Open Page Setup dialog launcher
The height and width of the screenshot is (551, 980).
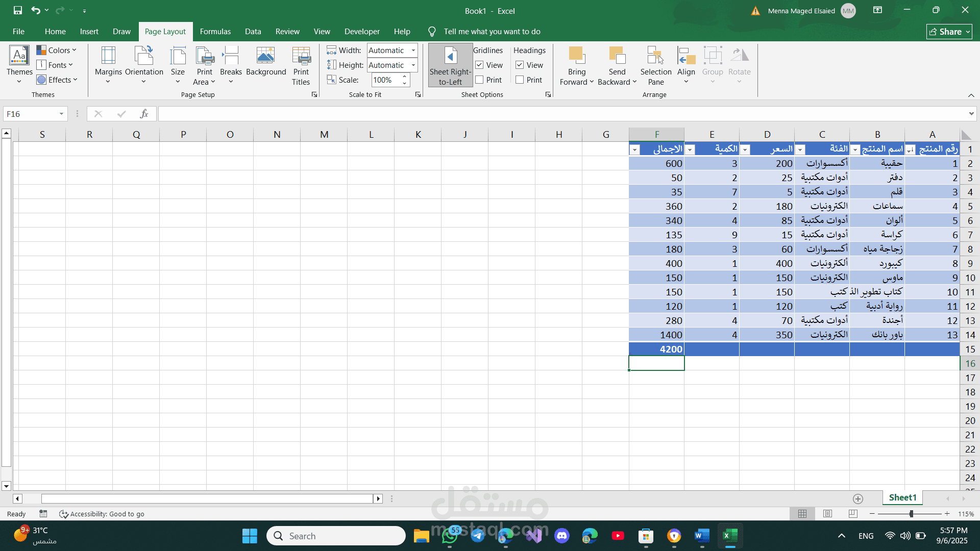pyautogui.click(x=314, y=95)
